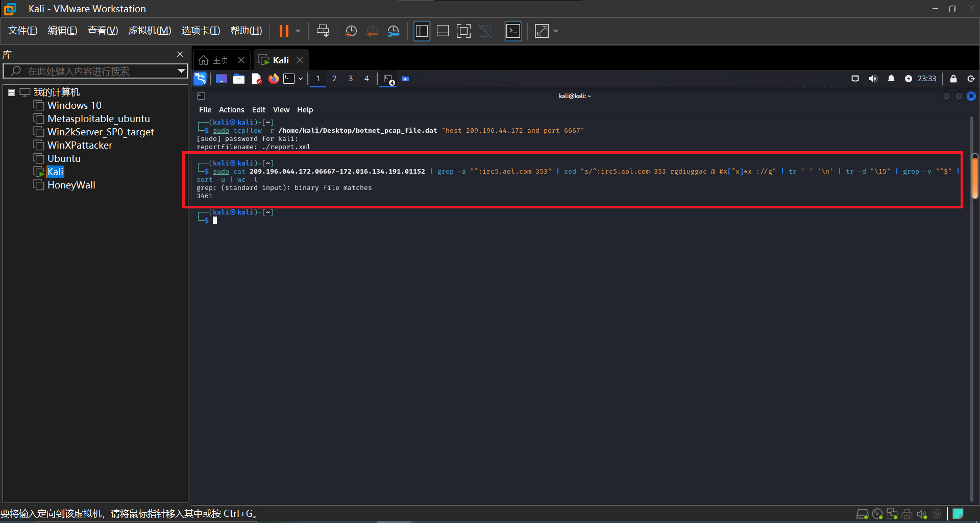Screen dimensions: 980x523
Task: Open the 帮助(H) menu
Action: pos(247,31)
